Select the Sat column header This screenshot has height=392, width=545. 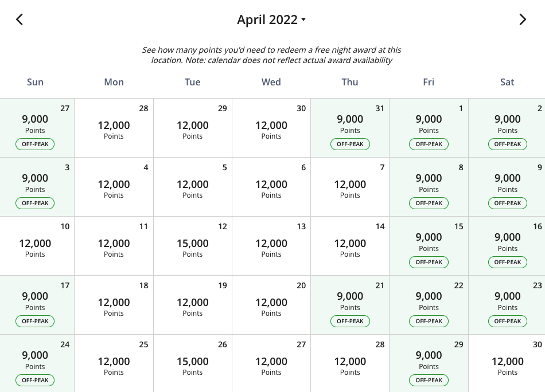coord(507,82)
